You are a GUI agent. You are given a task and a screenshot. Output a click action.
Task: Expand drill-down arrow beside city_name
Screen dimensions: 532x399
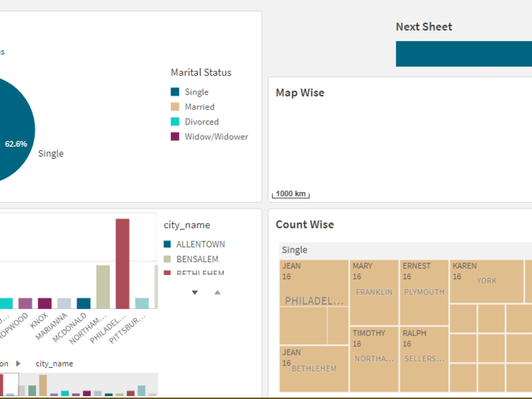point(18,364)
